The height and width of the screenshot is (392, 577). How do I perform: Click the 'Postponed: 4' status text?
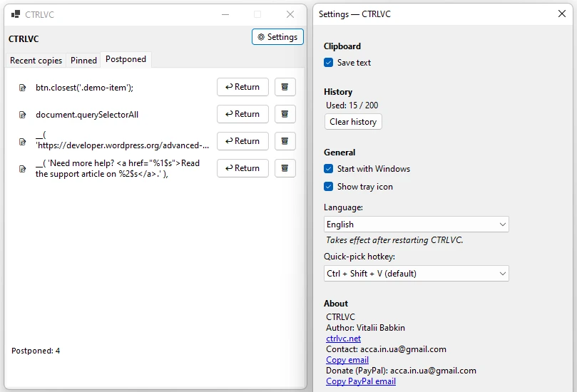coord(36,351)
